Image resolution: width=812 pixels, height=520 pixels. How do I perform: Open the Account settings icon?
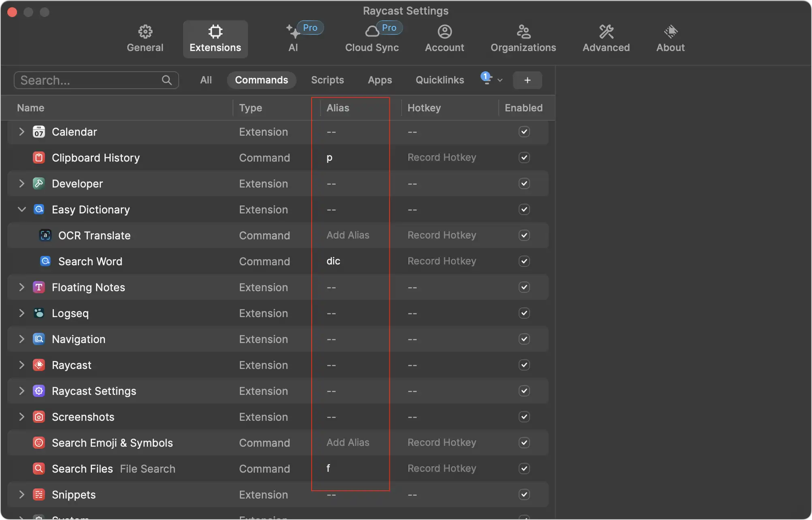click(444, 32)
